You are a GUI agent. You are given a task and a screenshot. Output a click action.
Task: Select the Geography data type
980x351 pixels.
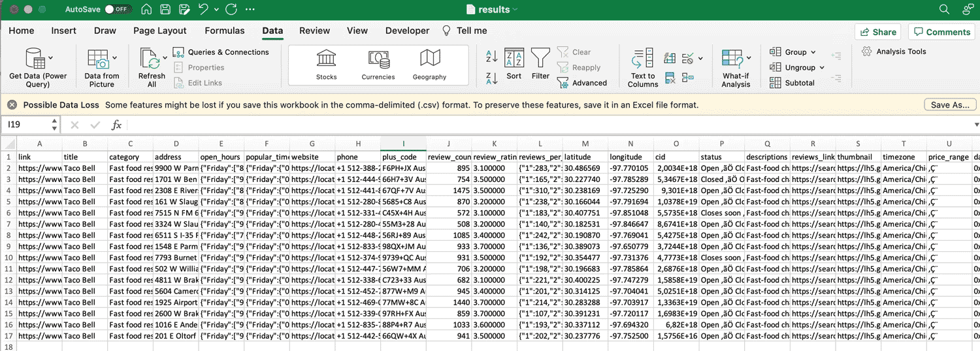[429, 65]
